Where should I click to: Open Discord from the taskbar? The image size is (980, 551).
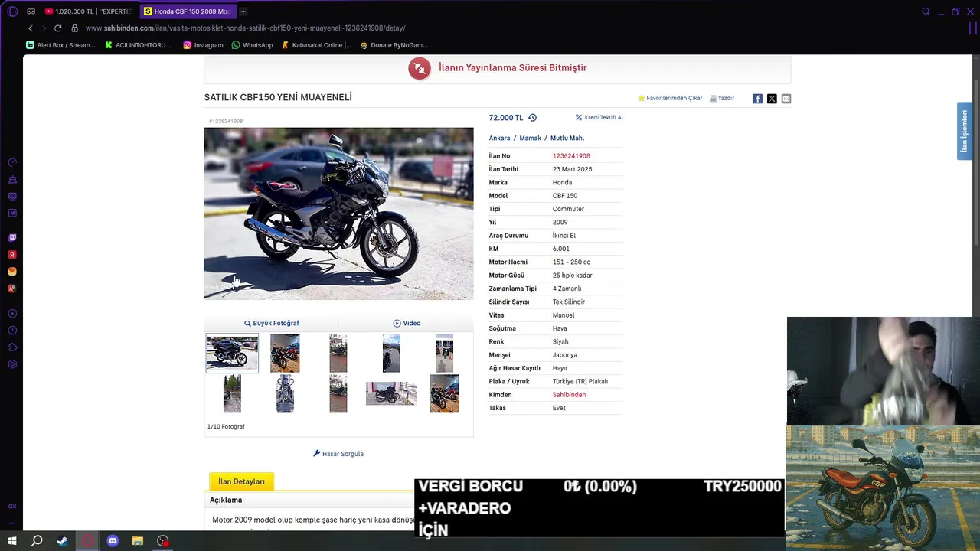click(x=113, y=541)
